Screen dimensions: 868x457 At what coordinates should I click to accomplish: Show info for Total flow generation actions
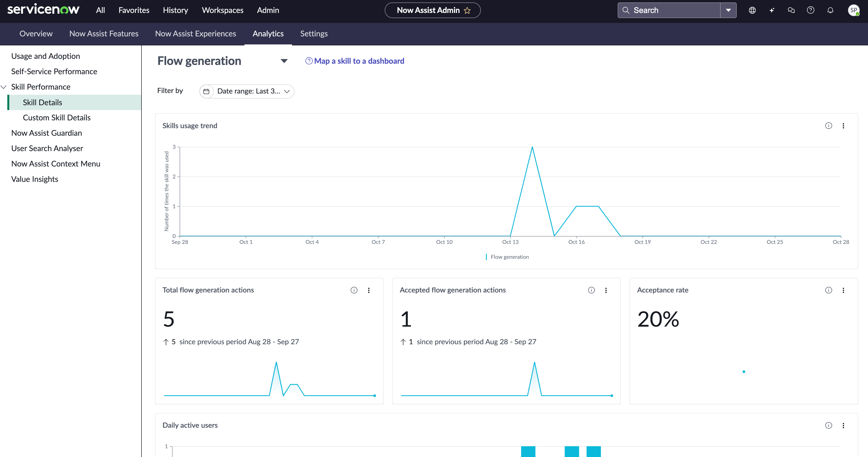pyautogui.click(x=354, y=290)
